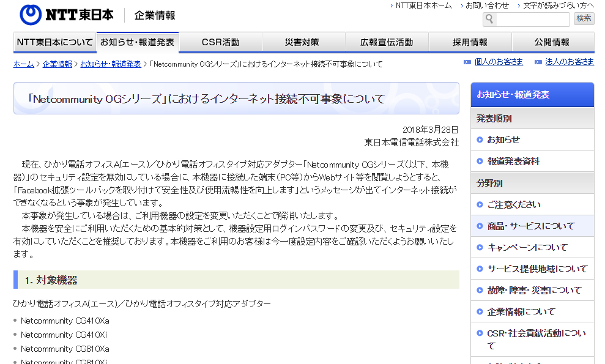
Task: Click the date 2018年3月28日
Action: tap(430, 130)
